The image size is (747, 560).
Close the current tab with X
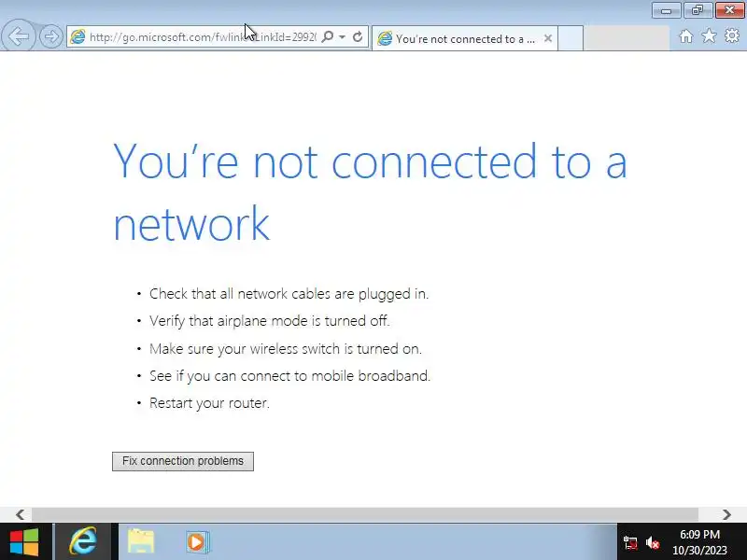[548, 38]
